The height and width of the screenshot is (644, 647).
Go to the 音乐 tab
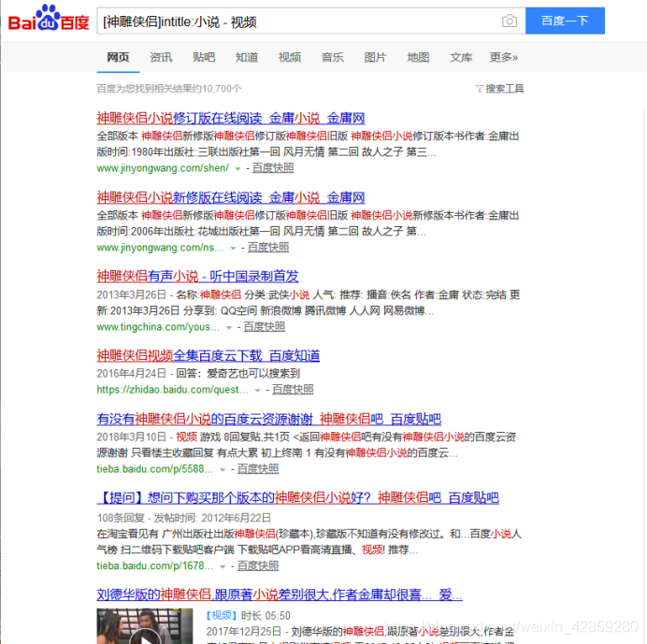click(333, 57)
